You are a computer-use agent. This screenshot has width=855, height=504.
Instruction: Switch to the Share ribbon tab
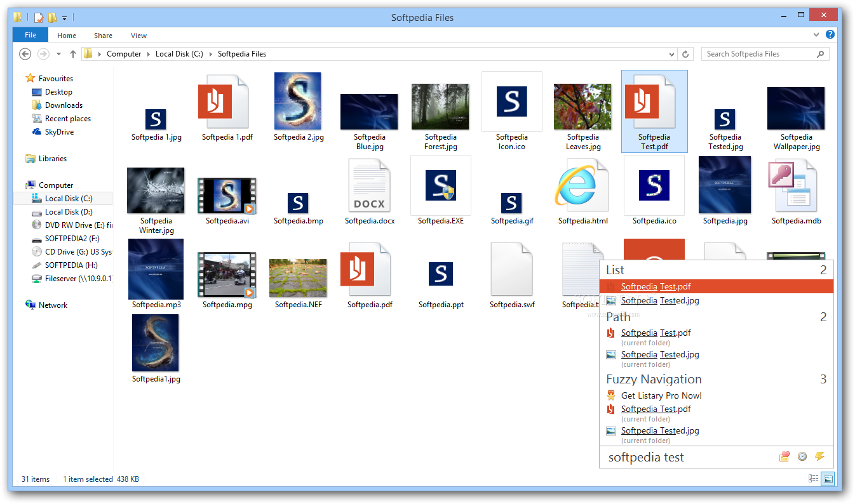click(x=103, y=36)
